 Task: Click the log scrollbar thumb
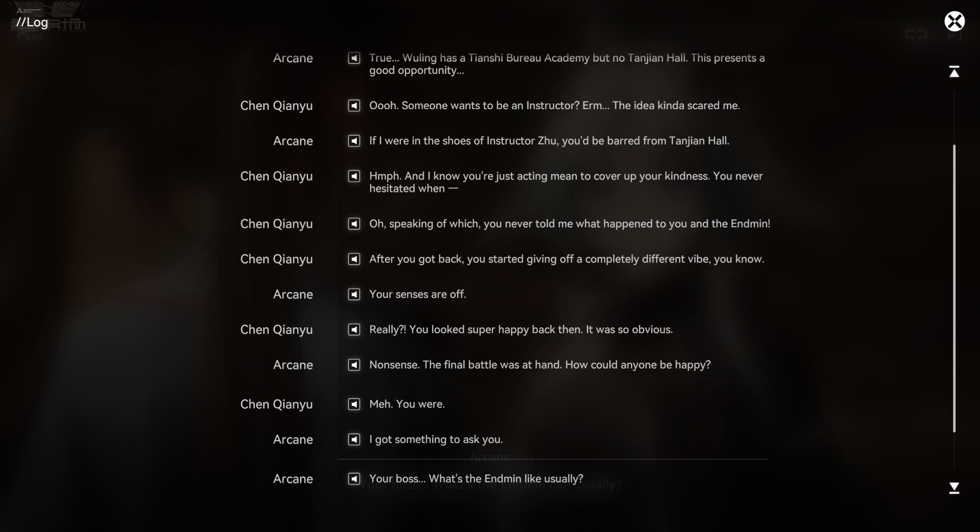tap(954, 288)
